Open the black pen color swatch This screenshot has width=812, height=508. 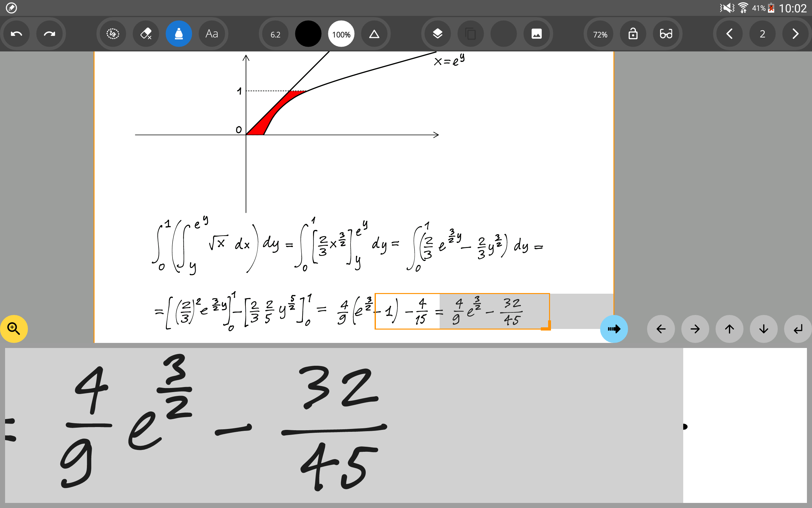click(x=308, y=34)
